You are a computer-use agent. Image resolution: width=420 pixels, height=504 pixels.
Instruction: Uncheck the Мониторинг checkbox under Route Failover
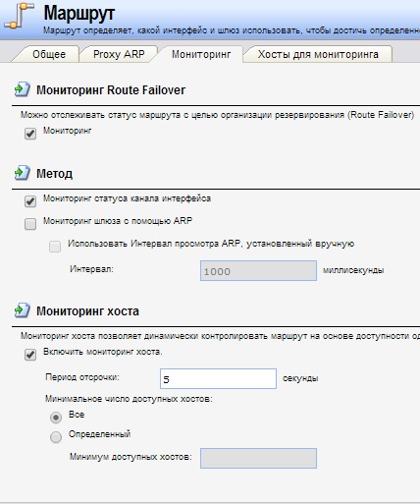pyautogui.click(x=30, y=134)
